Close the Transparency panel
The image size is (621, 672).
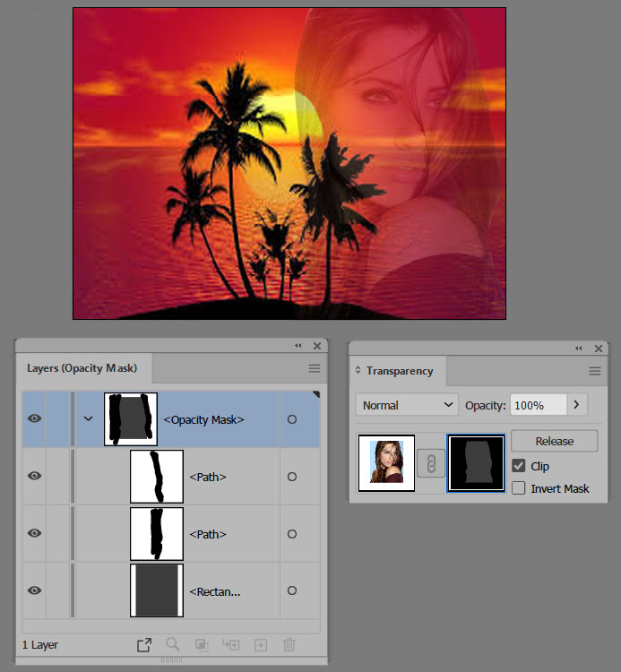599,349
